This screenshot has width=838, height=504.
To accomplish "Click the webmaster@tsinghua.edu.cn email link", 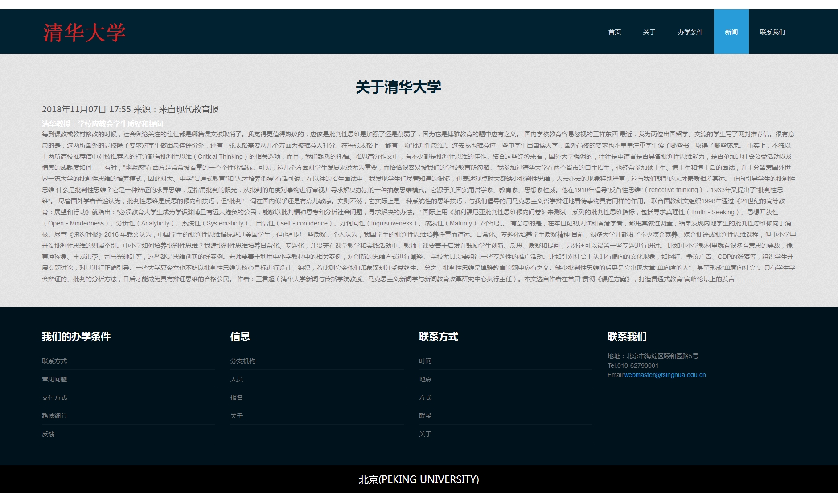I will click(665, 375).
